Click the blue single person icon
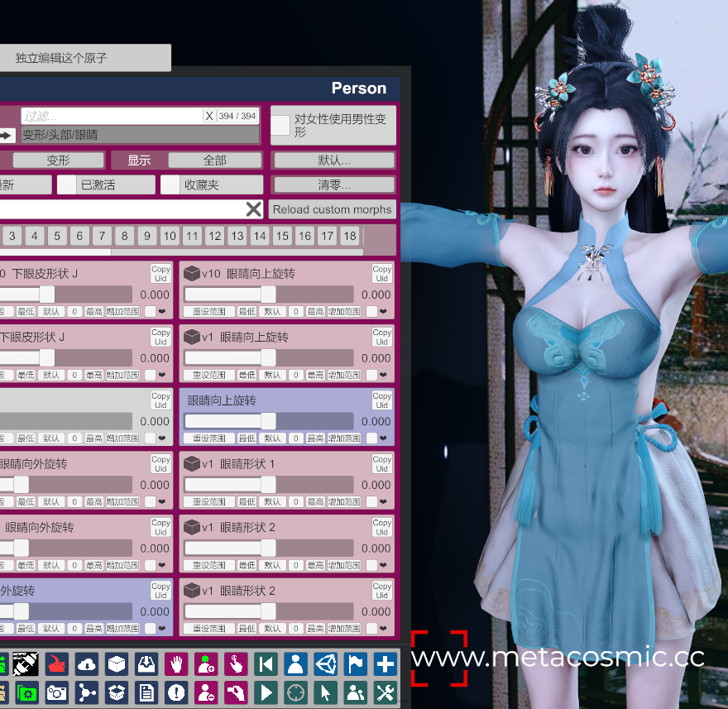 point(296,664)
